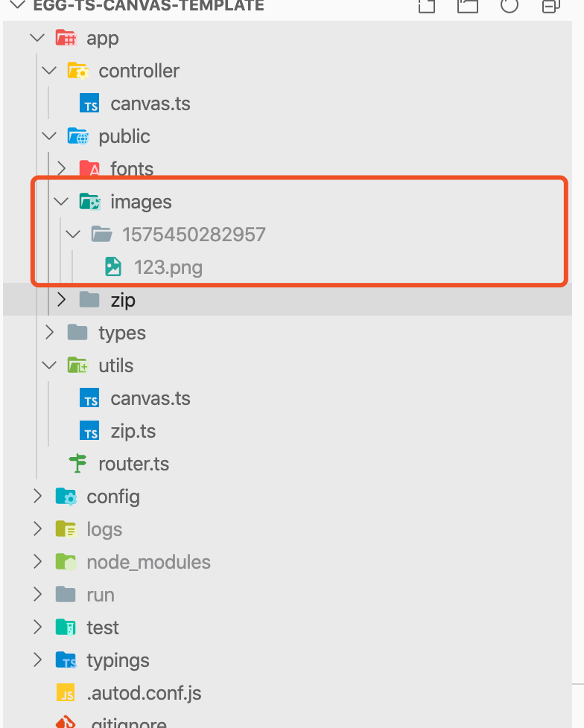Expand the zip folder arrow
The height and width of the screenshot is (728, 584).
click(x=61, y=300)
